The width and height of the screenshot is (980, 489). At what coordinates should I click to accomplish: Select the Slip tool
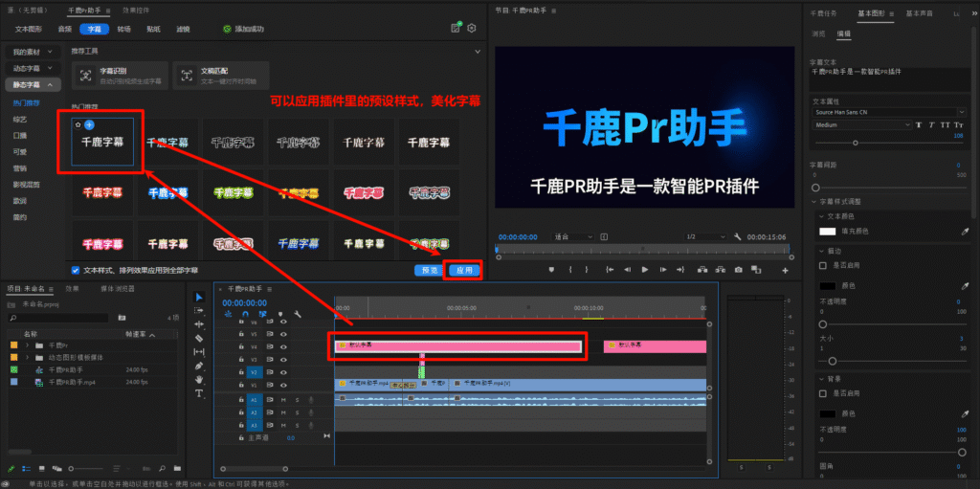click(199, 352)
